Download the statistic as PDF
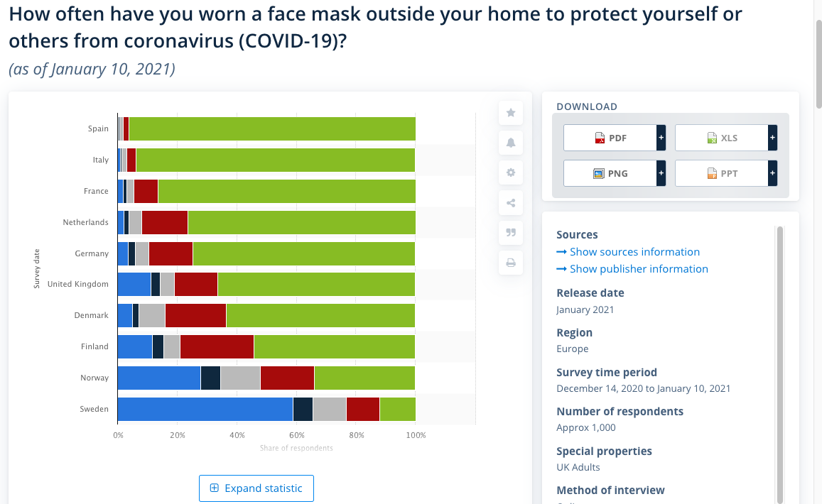This screenshot has width=822, height=504. click(610, 138)
